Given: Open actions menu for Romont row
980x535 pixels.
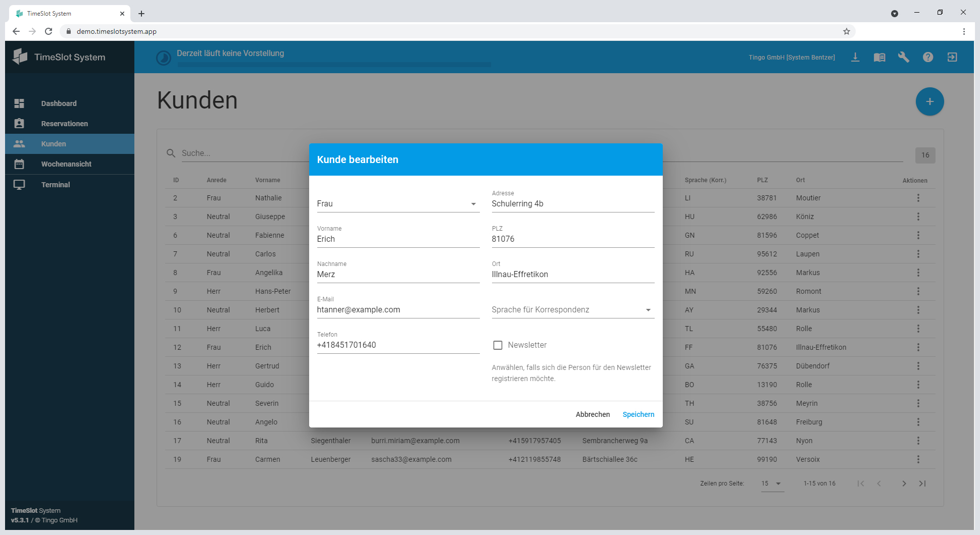Looking at the screenshot, I should pos(918,291).
